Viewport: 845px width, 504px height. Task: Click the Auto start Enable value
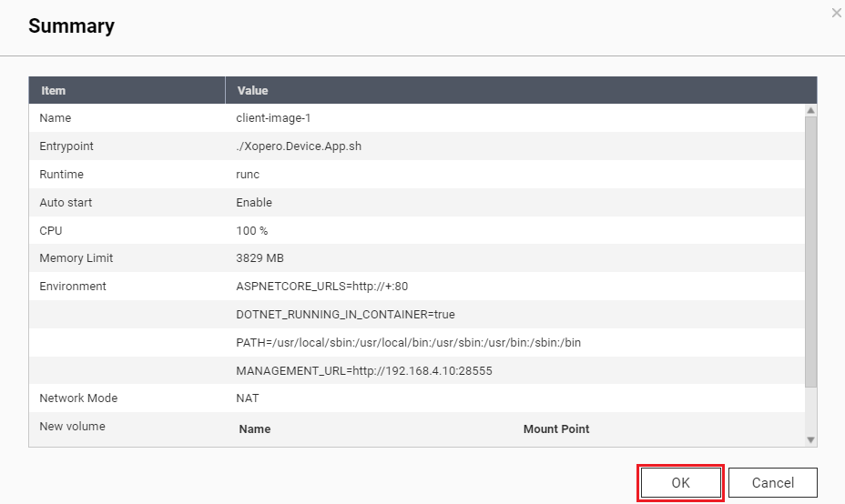point(254,203)
